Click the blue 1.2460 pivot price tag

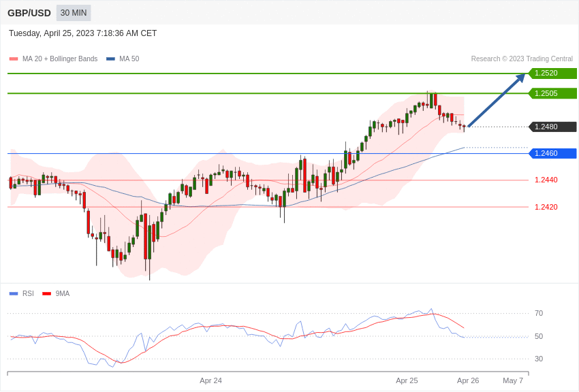552,153
